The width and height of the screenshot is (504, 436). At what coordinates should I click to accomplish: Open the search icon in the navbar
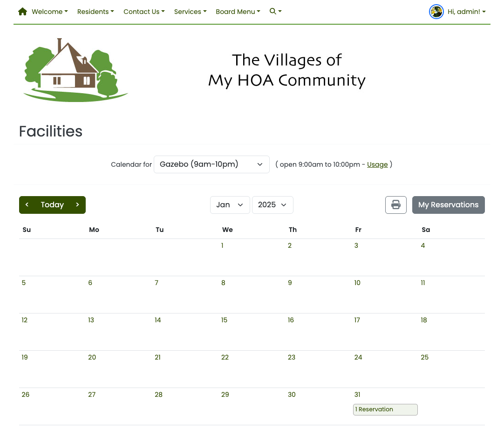[272, 11]
